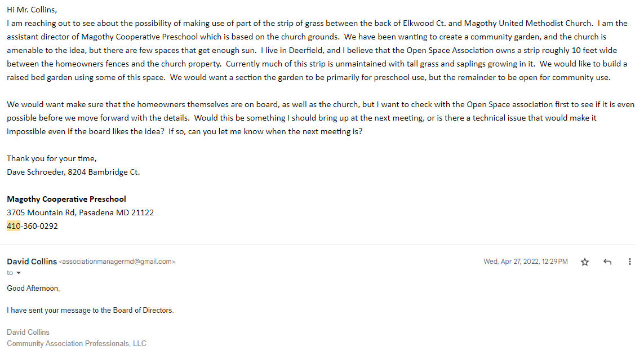
Task: Click the highlighted 410 area code
Action: [14, 226]
